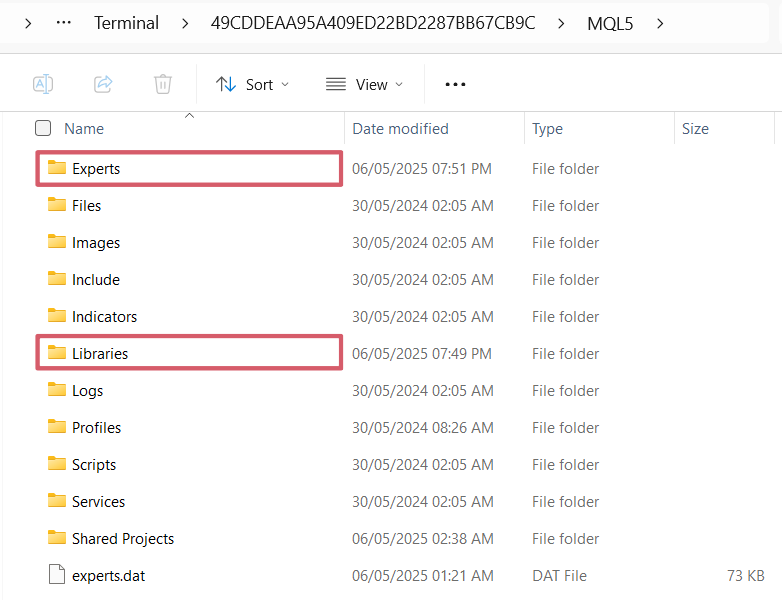Select the Scripts folder icon

pyautogui.click(x=57, y=463)
